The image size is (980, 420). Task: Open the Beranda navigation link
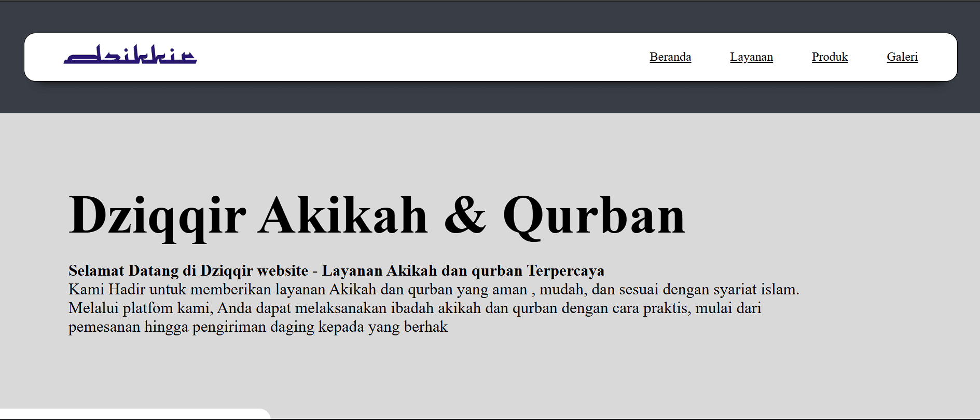point(670,57)
